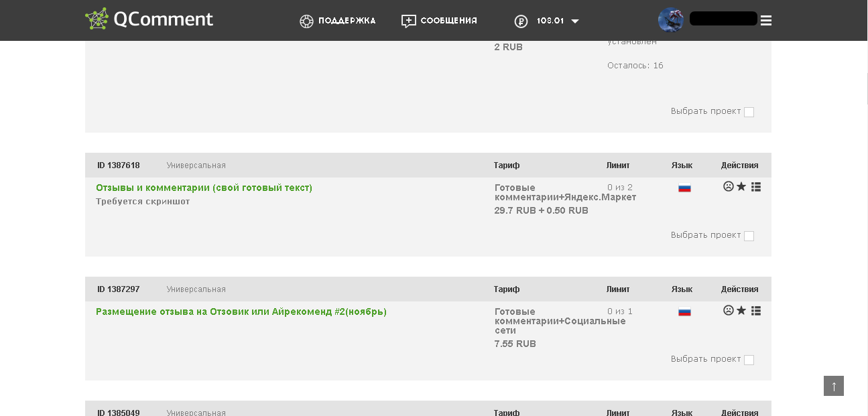Click the sad face icon for project 1387618
The height and width of the screenshot is (416, 868).
tap(729, 187)
